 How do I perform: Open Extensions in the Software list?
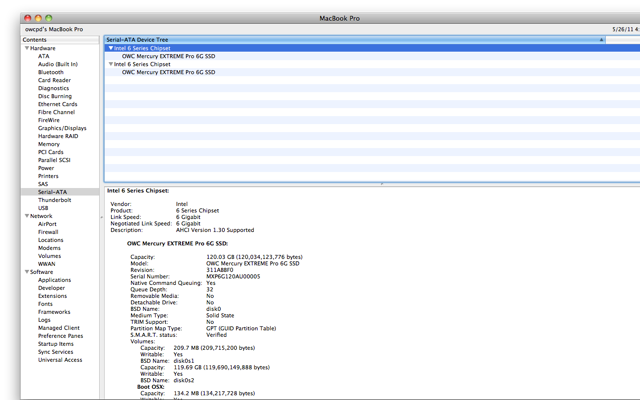click(x=53, y=296)
